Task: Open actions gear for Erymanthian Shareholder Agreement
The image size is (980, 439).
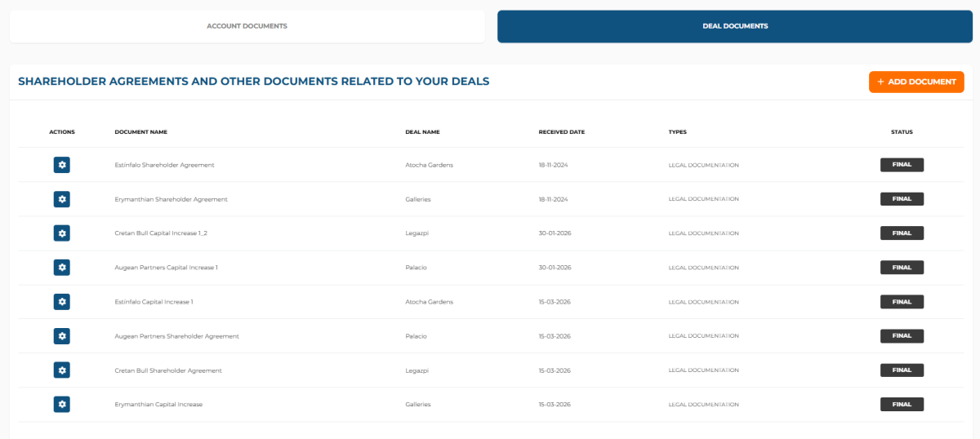Action: 62,199
